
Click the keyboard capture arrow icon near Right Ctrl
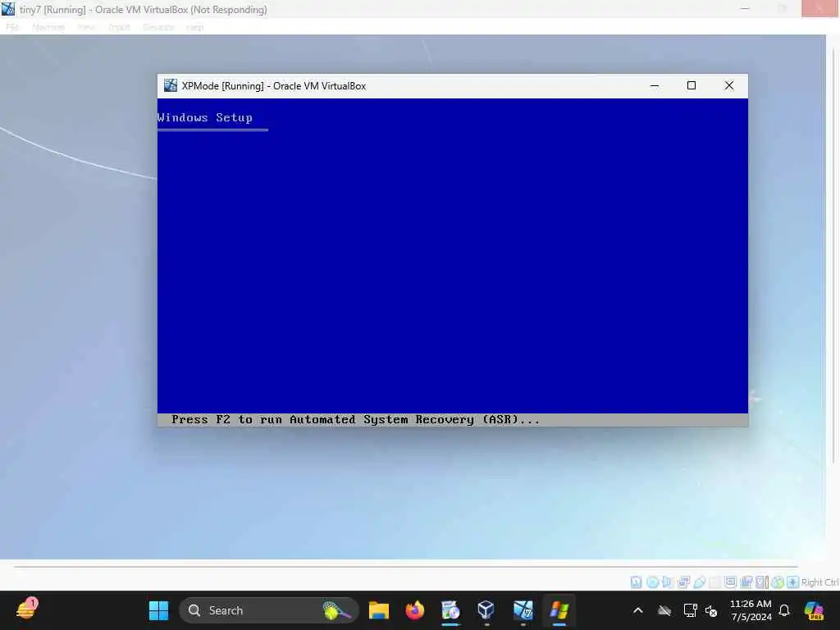point(793,582)
